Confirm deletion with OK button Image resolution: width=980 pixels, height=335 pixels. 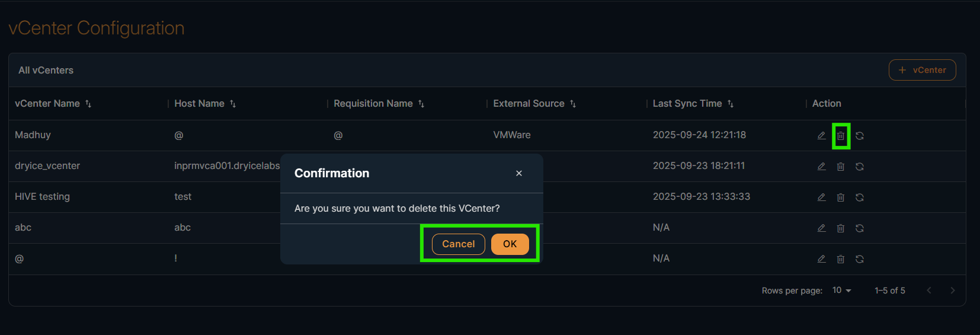[510, 244]
